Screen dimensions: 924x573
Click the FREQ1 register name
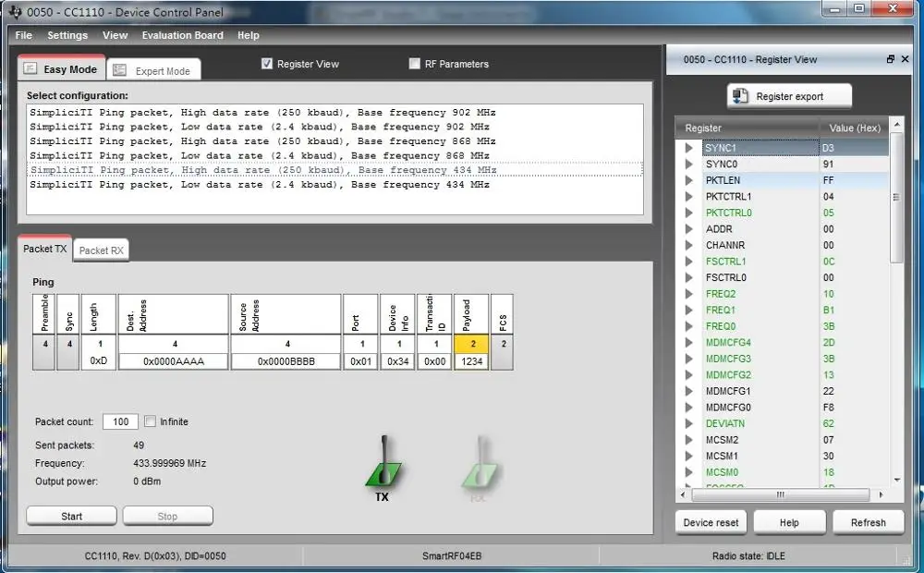(x=720, y=310)
